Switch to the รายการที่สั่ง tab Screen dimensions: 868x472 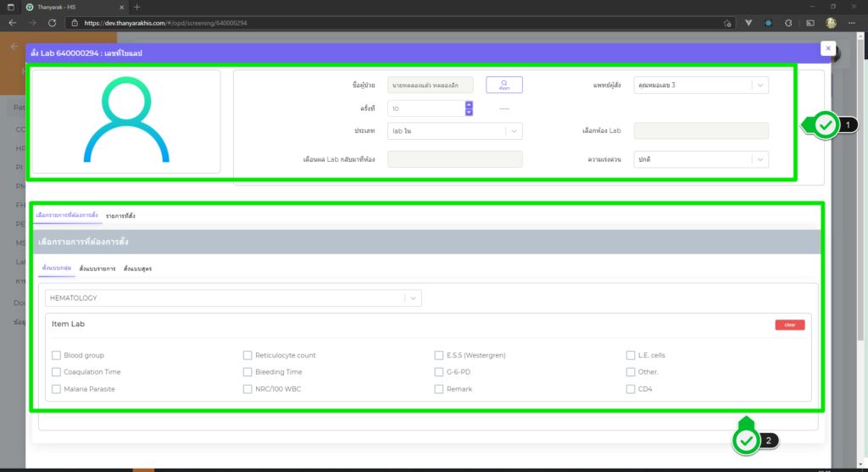[x=120, y=216]
